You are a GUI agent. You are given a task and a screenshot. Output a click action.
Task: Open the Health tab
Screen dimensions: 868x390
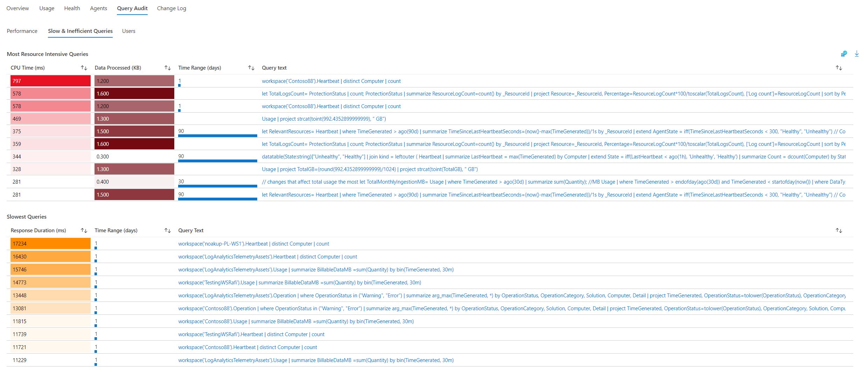coord(72,8)
